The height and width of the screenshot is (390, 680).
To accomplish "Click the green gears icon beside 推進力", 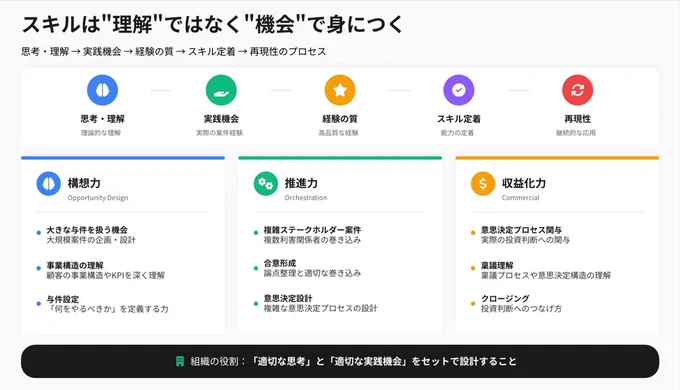I will coord(266,184).
